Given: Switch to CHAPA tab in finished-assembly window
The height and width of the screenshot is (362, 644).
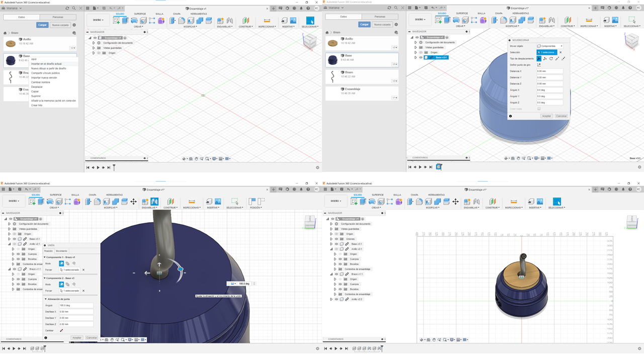Looking at the screenshot, I should pos(414,195).
